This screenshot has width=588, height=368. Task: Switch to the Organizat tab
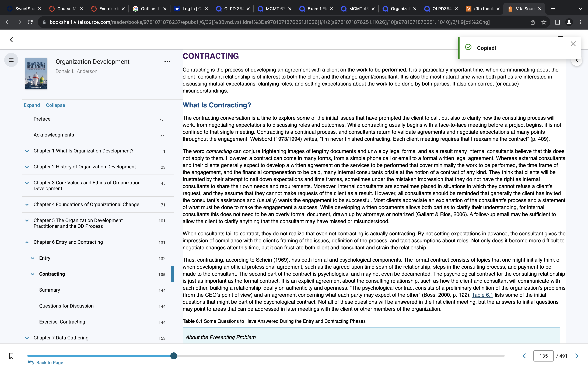pos(400,9)
